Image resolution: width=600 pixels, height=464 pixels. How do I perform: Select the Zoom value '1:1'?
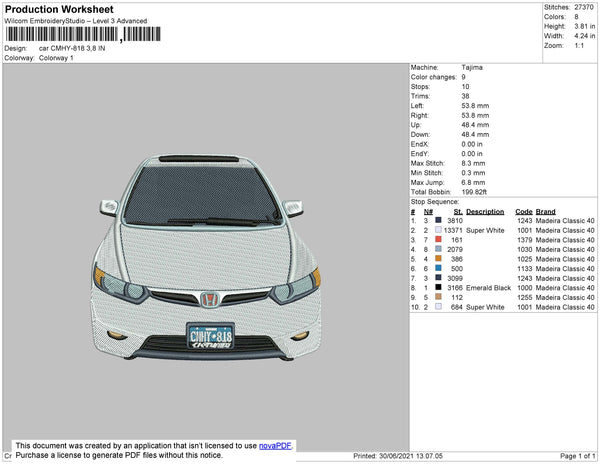579,46
